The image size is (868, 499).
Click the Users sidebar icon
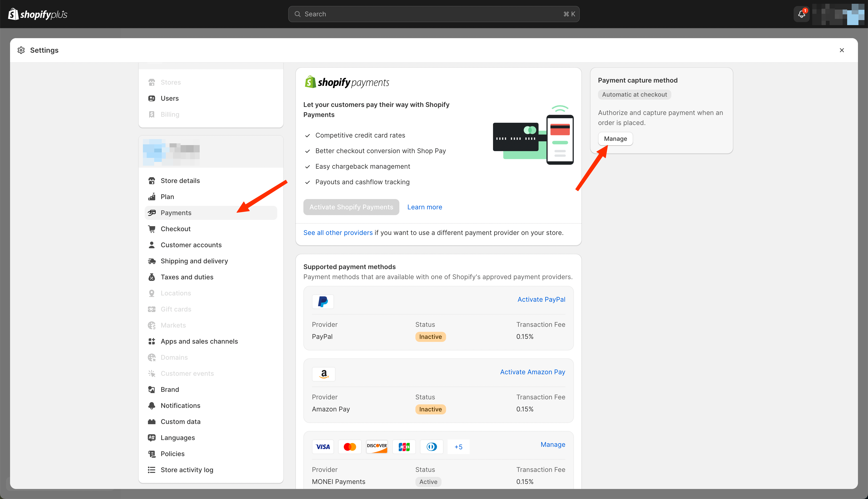pos(151,98)
